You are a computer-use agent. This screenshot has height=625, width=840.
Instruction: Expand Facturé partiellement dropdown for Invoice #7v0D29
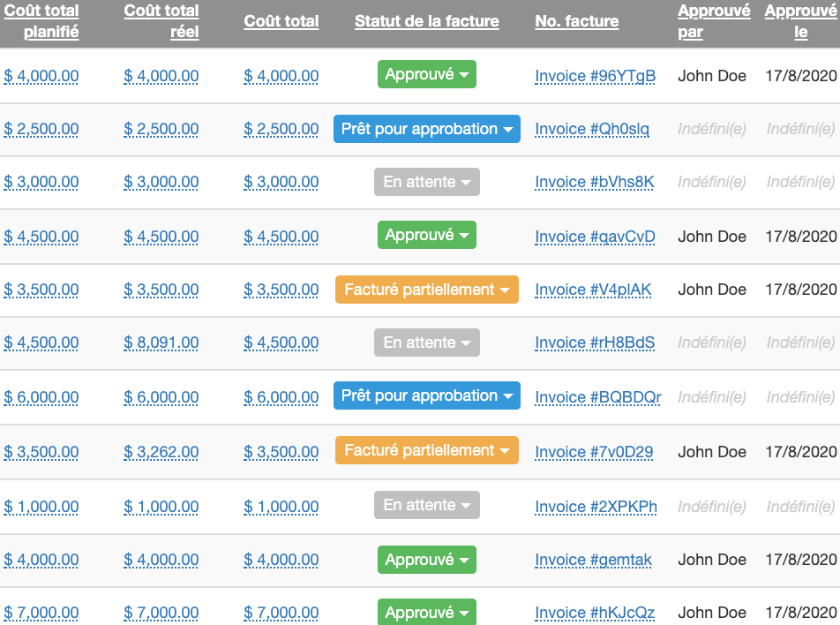point(426,450)
